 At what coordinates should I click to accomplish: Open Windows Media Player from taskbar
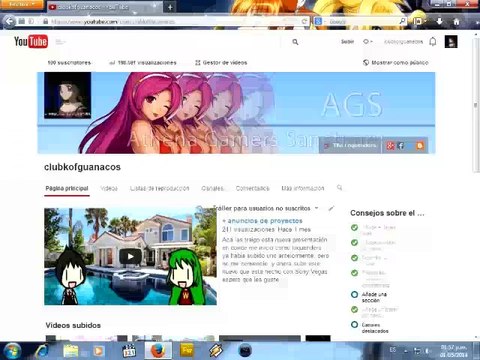[x=98, y=351]
